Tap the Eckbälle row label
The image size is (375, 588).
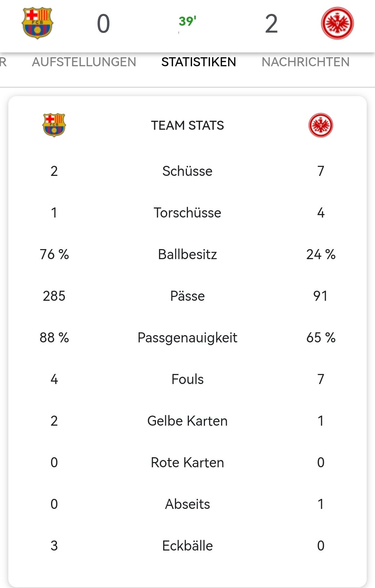tap(187, 546)
